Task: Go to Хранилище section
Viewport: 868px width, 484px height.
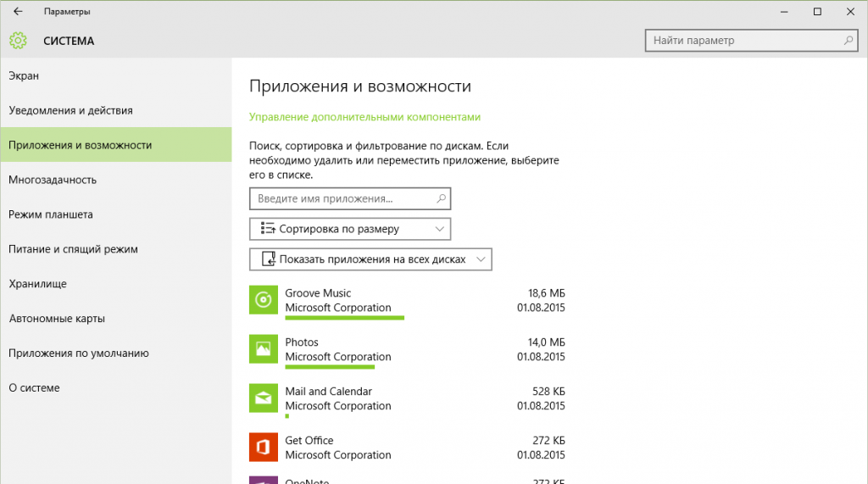Action: pos(115,283)
